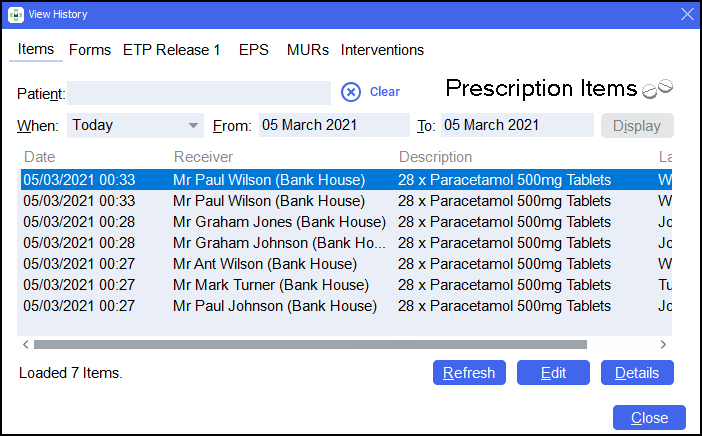
Task: Click the circled X clear icon
Action: [350, 92]
